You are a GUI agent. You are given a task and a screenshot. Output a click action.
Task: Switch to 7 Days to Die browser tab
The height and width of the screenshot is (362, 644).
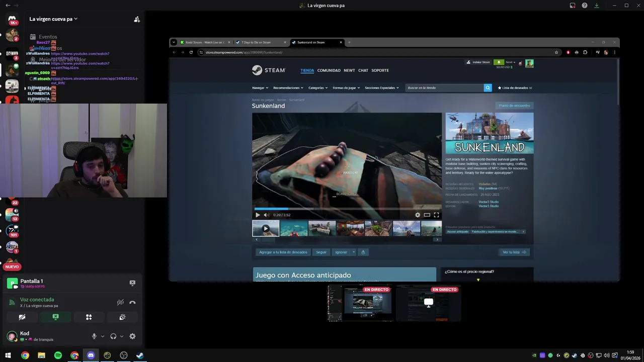click(x=261, y=42)
